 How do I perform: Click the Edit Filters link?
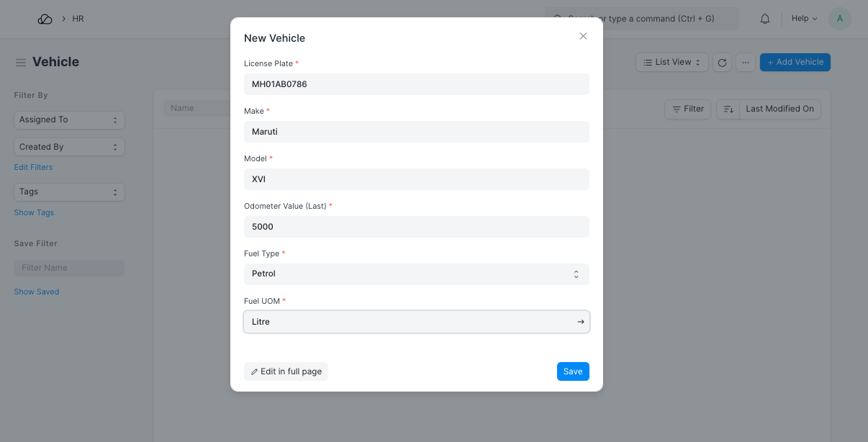coord(33,167)
